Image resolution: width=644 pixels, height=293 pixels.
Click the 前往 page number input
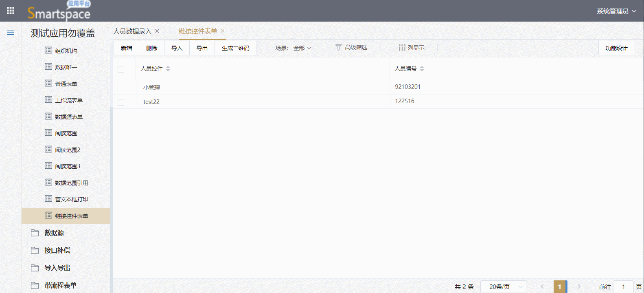pyautogui.click(x=623, y=287)
